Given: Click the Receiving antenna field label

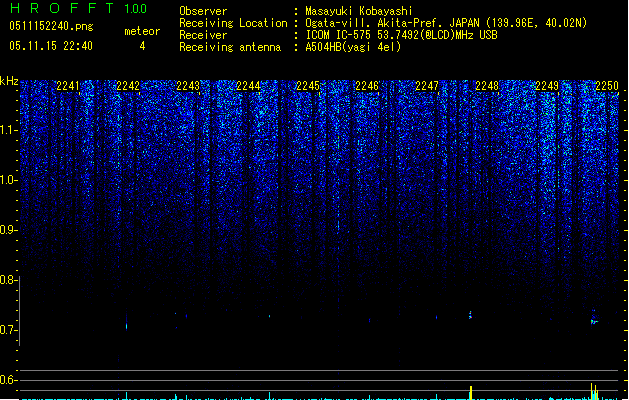Looking at the screenshot, I should pos(230,47).
